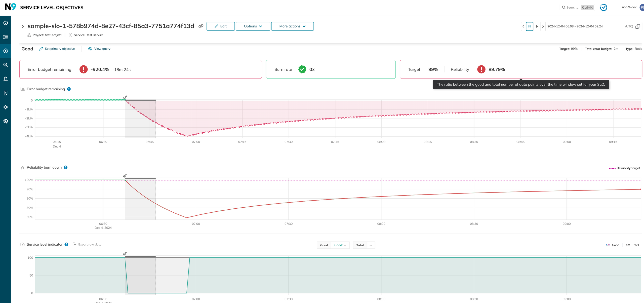
Task: Focus the Search field
Action: tap(577, 8)
